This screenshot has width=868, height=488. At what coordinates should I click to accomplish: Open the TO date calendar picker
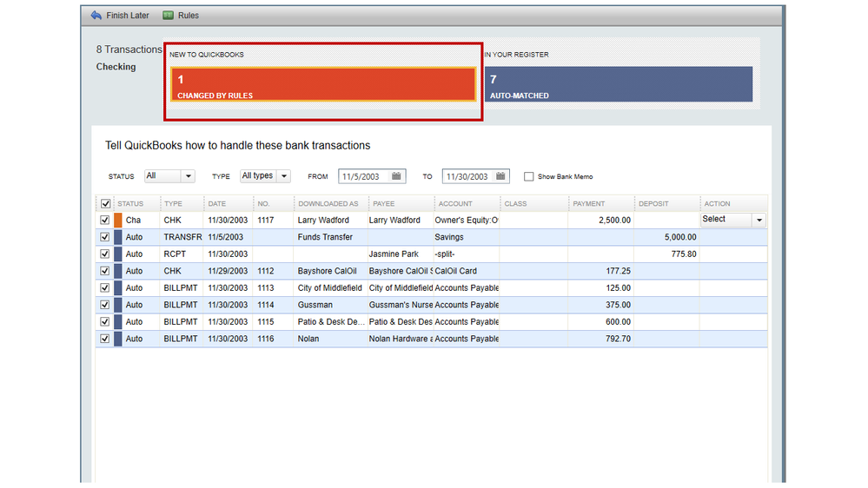(500, 176)
